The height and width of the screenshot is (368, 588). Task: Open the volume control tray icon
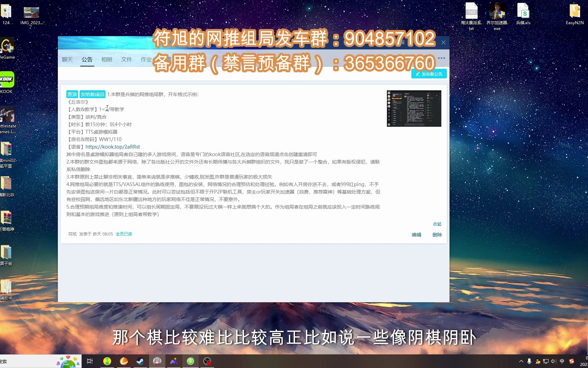[554, 361]
